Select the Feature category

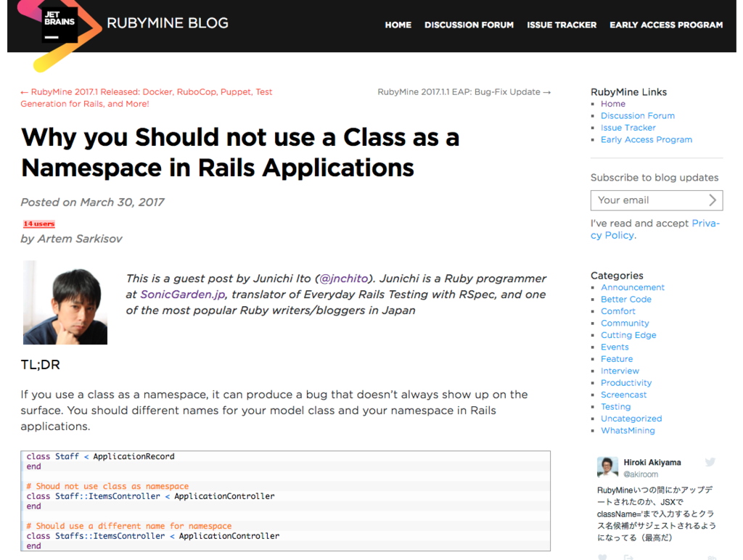pyautogui.click(x=617, y=358)
